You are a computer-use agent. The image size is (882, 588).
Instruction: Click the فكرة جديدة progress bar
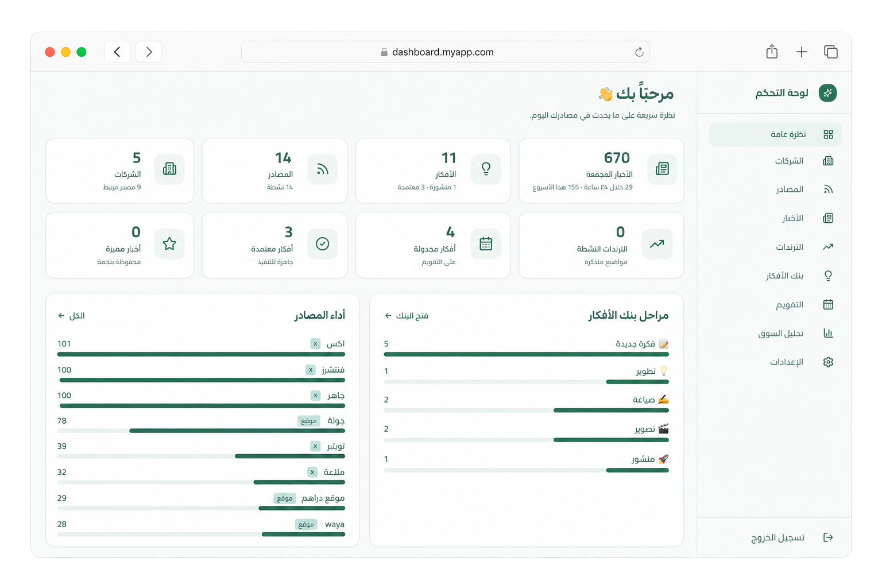526,354
